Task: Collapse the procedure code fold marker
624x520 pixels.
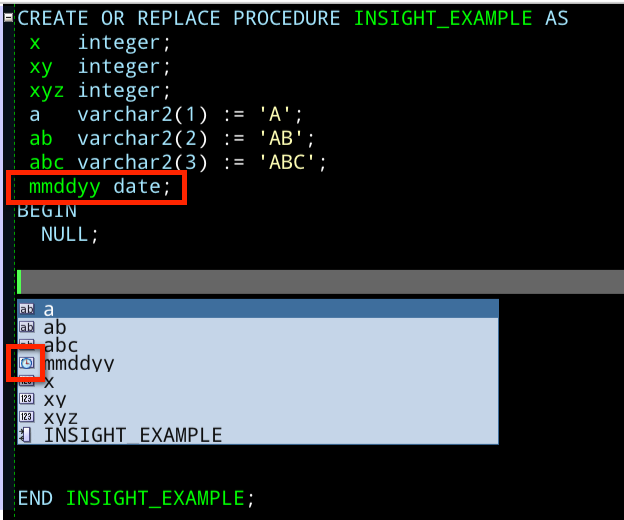Action: 8,18
